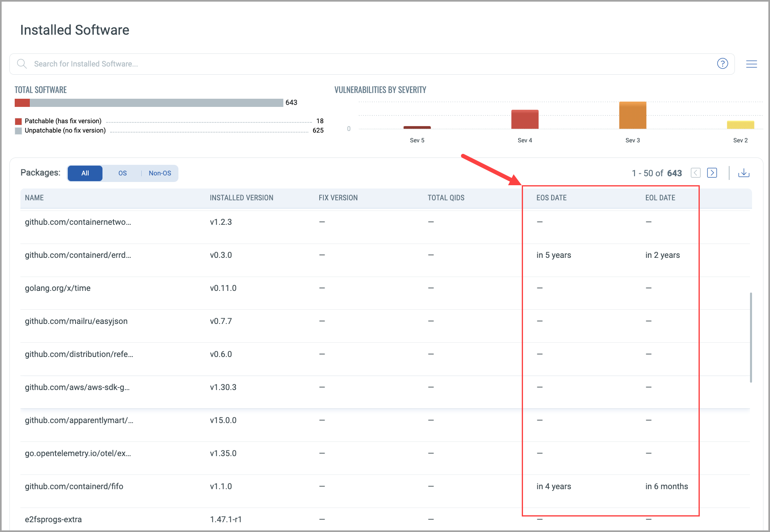770x532 pixels.
Task: Go to the next page of packages
Action: click(712, 173)
